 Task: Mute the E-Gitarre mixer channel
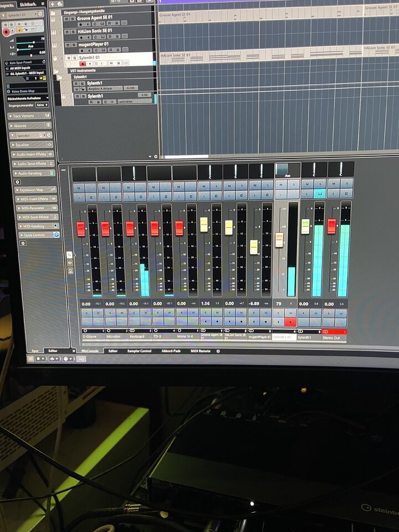pyautogui.click(x=79, y=188)
